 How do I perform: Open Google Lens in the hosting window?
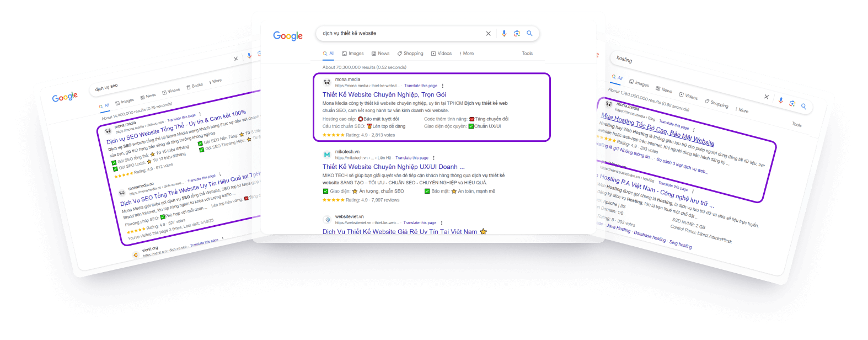792,103
